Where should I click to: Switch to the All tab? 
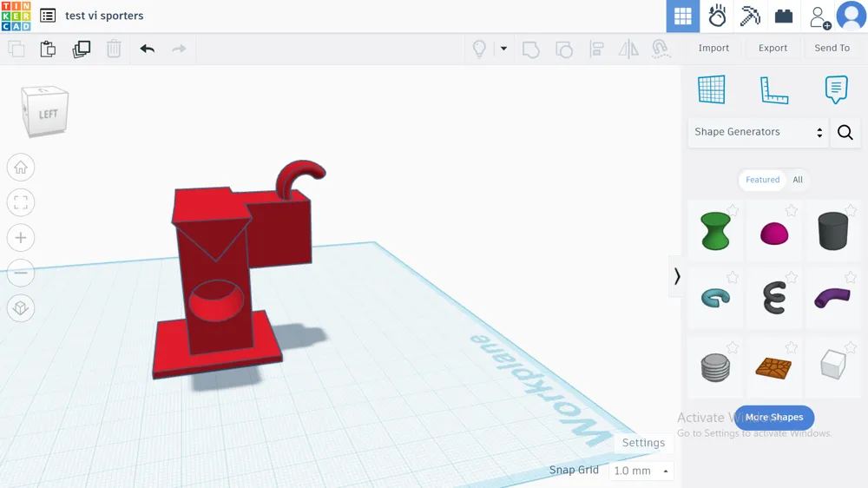tap(797, 180)
